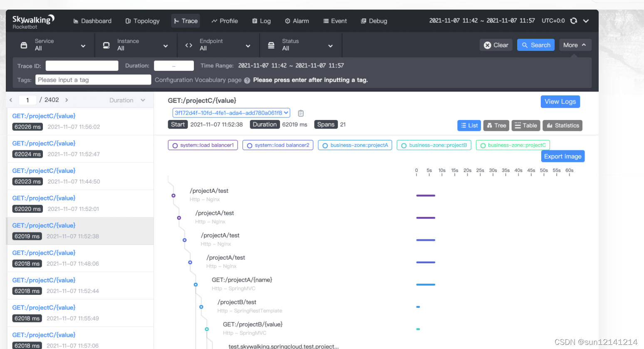Click the Configuration Vocabulary help icon

(x=247, y=80)
